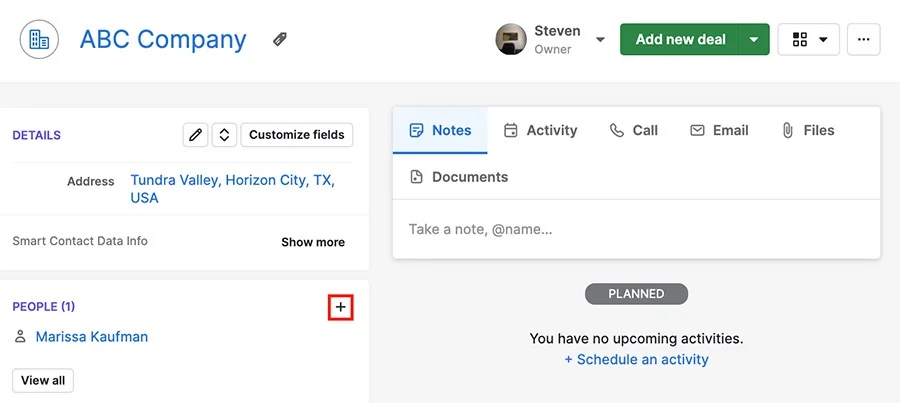Open the grid layout view dropdown
Image resolution: width=900 pixels, height=403 pixels.
tap(809, 39)
